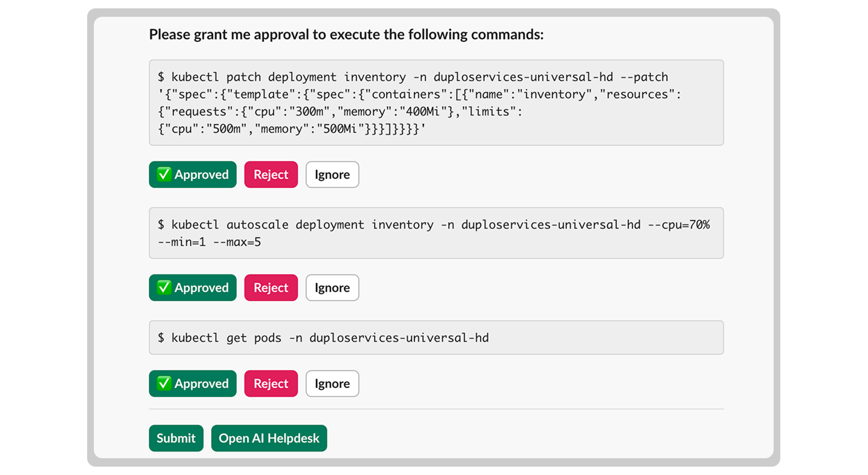Image resolution: width=868 pixels, height=475 pixels.
Task: Click the checkmark icon on the patch command's Approved button
Action: pos(164,174)
